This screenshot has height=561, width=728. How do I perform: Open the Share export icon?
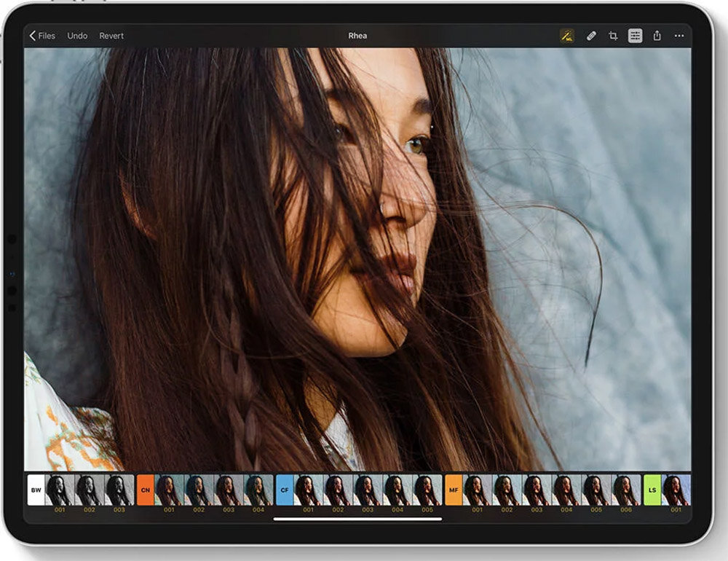click(657, 35)
